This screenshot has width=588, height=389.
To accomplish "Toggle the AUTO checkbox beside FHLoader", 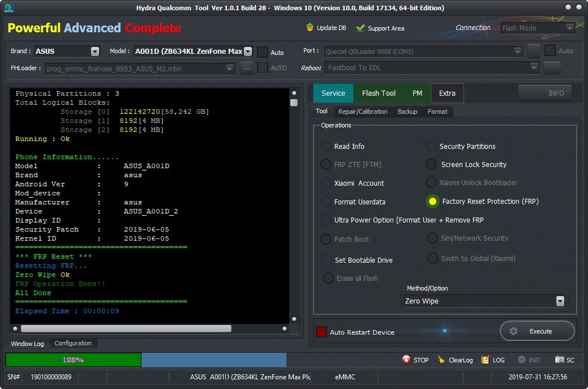I will (x=263, y=68).
